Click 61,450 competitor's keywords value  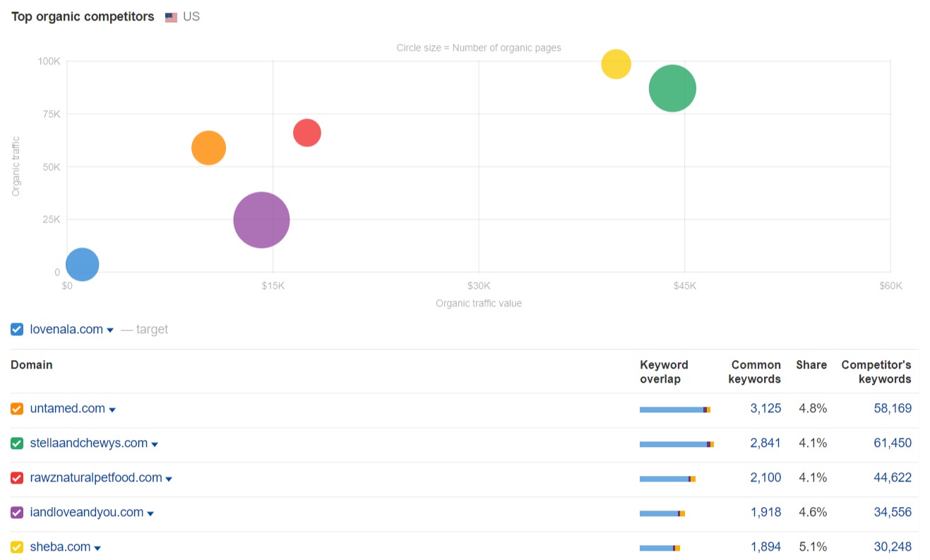(893, 443)
